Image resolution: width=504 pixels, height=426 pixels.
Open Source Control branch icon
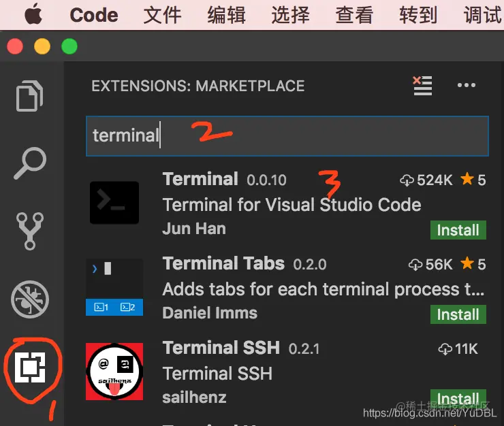point(30,231)
